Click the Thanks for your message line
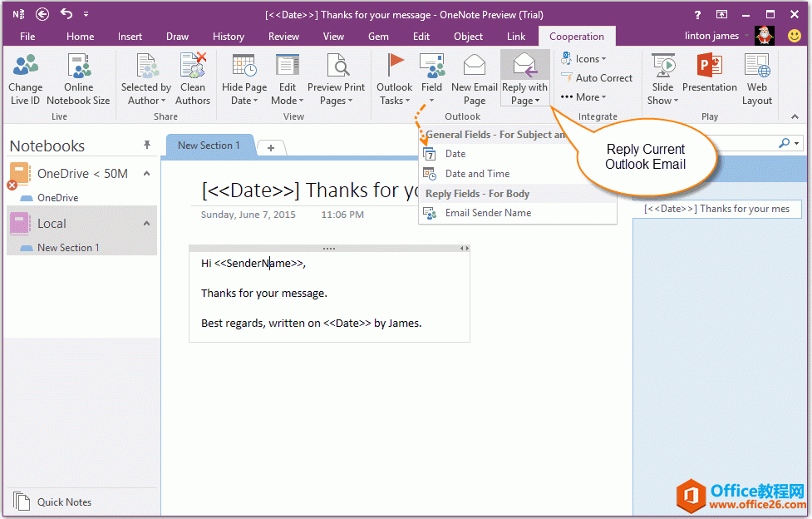812x519 pixels. coord(264,294)
